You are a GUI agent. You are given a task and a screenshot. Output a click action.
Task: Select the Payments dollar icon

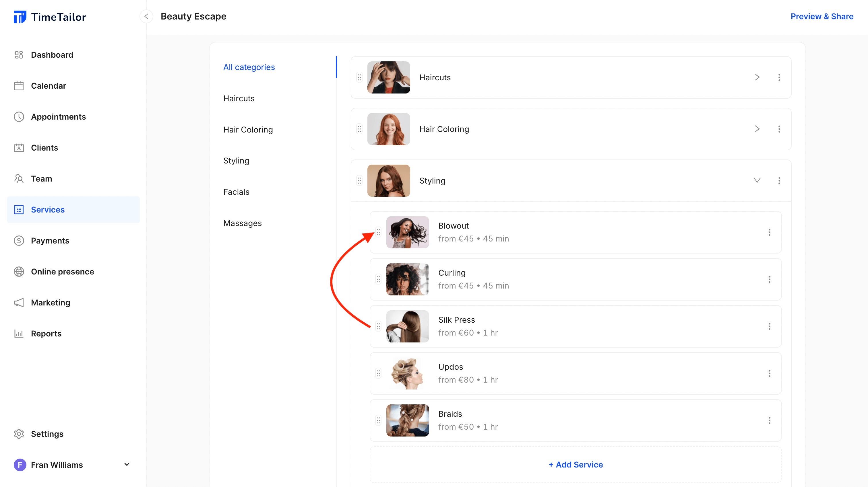click(19, 240)
